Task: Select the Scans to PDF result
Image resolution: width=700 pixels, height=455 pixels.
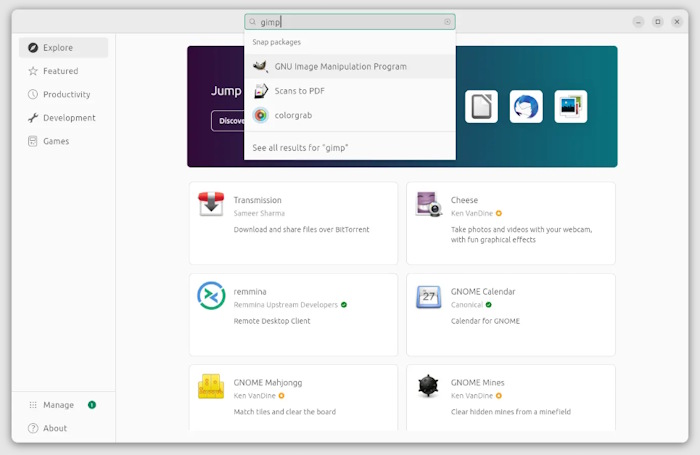Action: click(x=350, y=91)
